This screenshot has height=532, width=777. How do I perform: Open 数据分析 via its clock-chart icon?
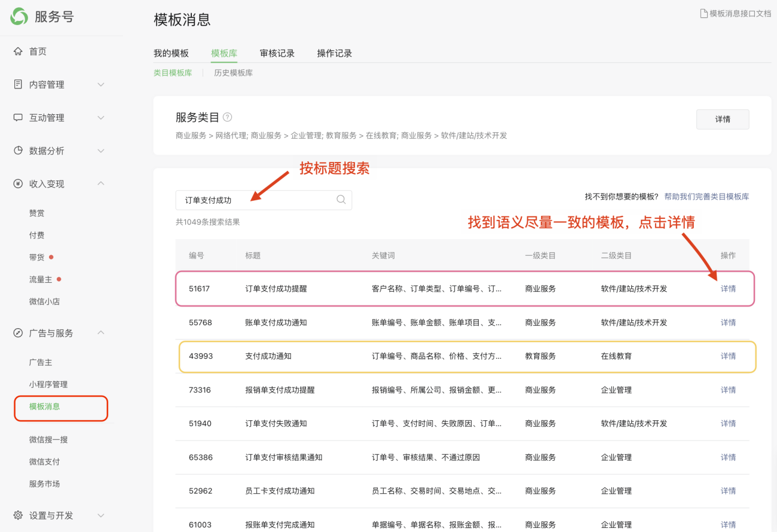(x=19, y=151)
